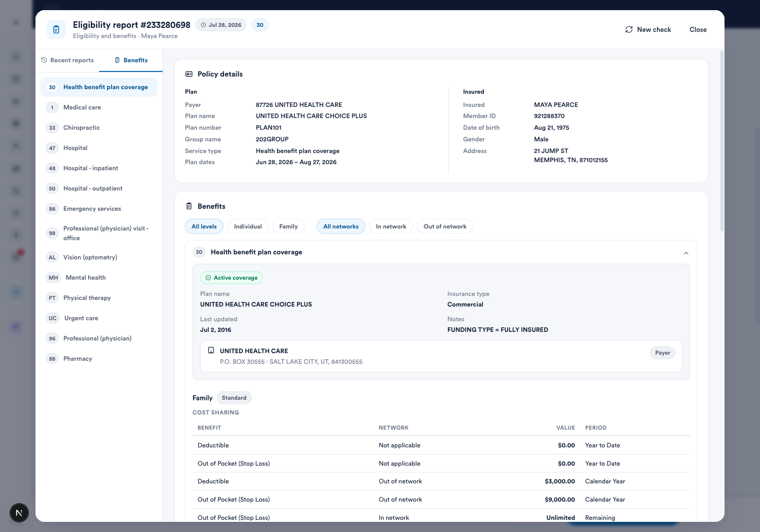Start a New check

[x=648, y=29]
